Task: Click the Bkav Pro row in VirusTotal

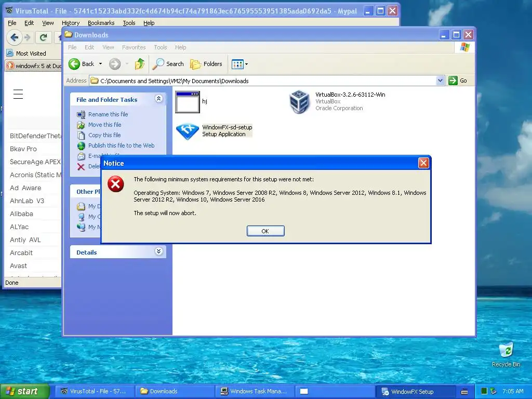Action: (x=34, y=149)
